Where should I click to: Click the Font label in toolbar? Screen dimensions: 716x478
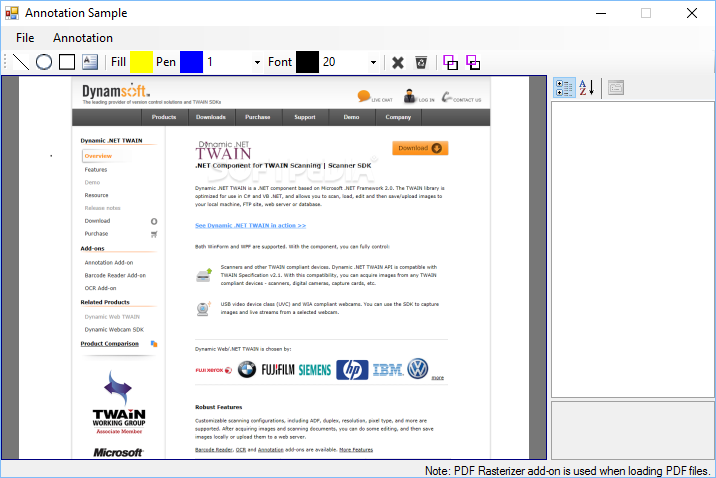point(280,62)
